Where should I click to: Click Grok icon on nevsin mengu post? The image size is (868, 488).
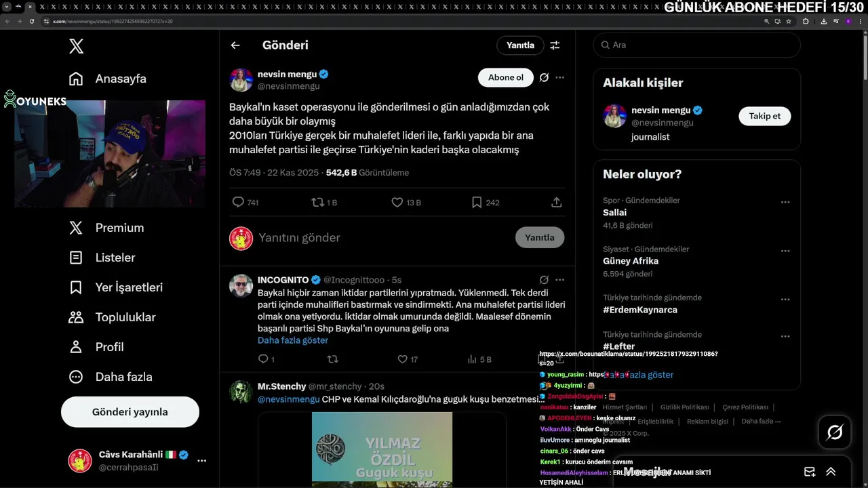[544, 78]
